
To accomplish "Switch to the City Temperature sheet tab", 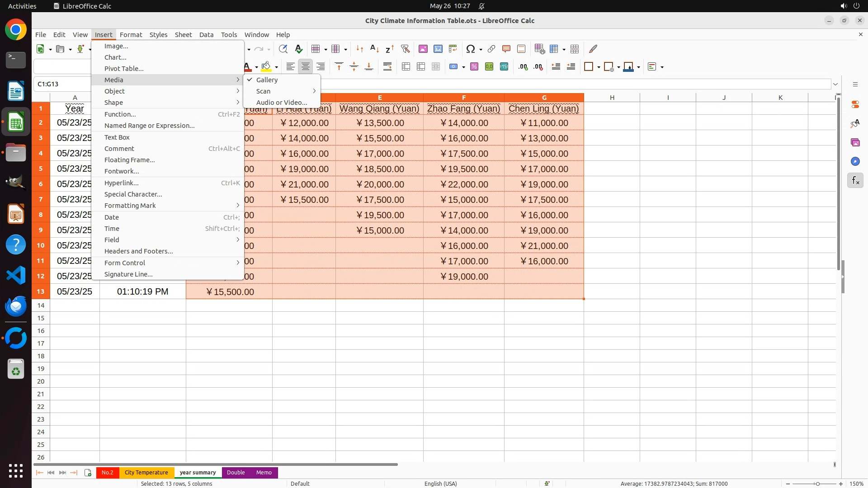I will click(146, 473).
